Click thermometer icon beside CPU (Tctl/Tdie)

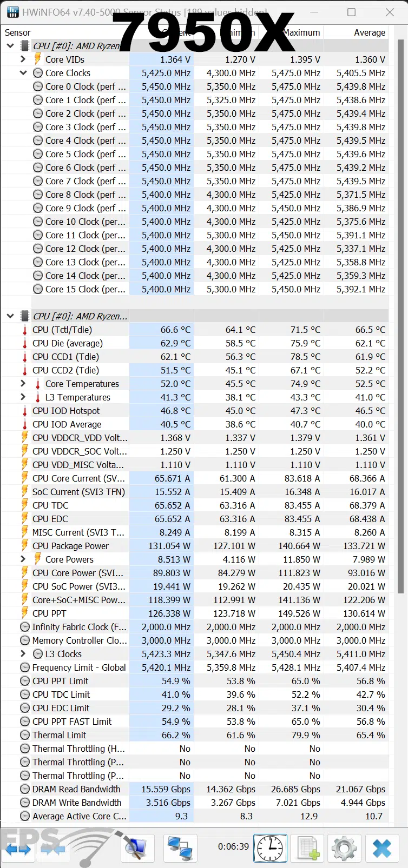point(24,330)
